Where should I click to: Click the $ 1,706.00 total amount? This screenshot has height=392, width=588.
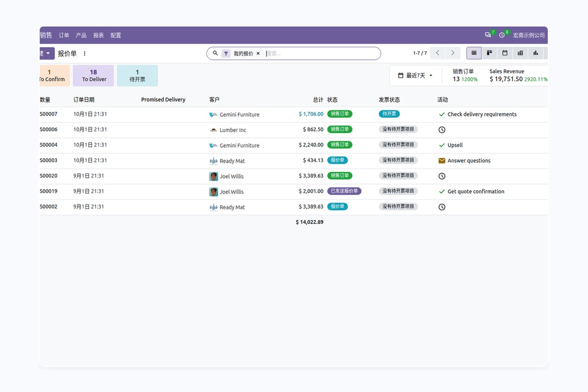[x=311, y=114]
